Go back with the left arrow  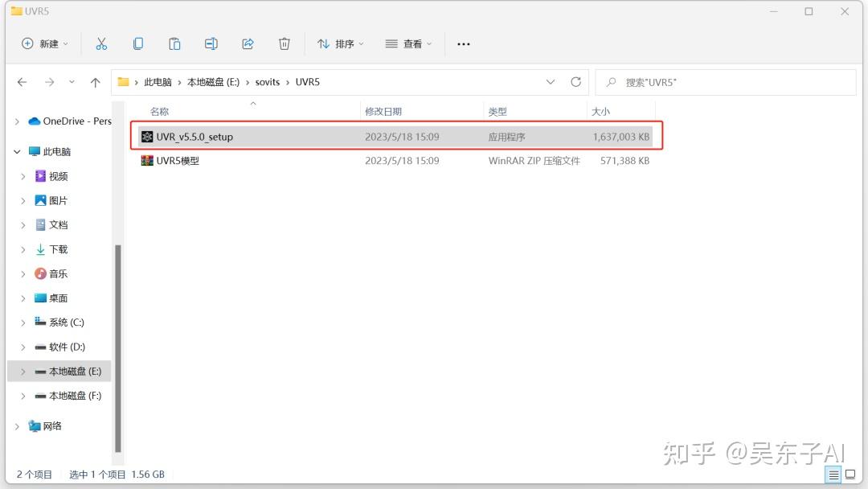coord(23,82)
